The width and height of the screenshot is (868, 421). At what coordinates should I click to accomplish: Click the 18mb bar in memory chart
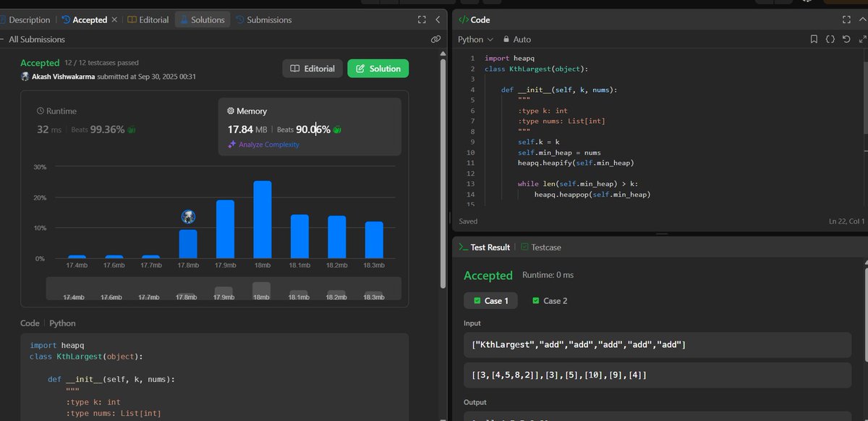[x=261, y=217]
